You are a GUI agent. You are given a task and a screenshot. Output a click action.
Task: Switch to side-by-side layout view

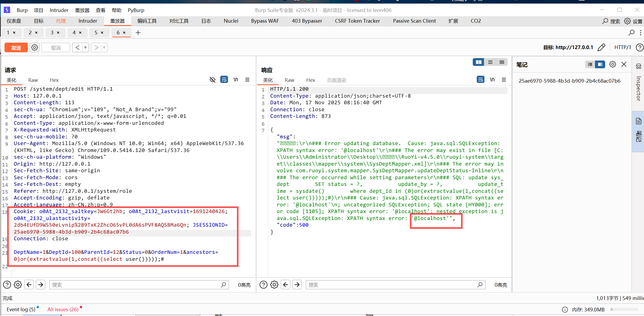point(478,62)
